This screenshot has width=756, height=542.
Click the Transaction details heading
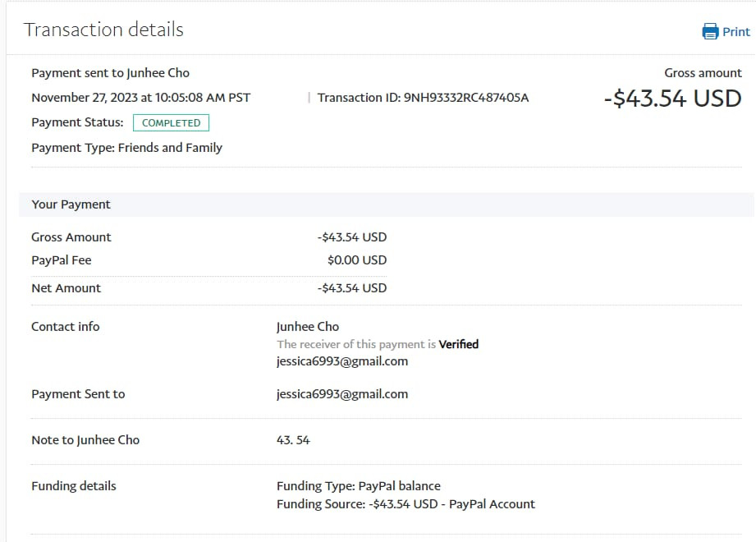coord(103,30)
